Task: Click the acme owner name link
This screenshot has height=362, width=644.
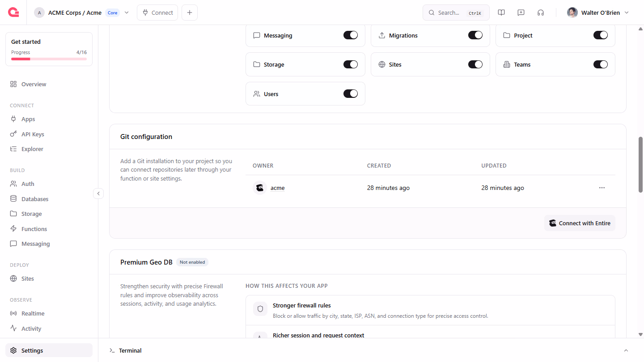Action: tap(278, 188)
